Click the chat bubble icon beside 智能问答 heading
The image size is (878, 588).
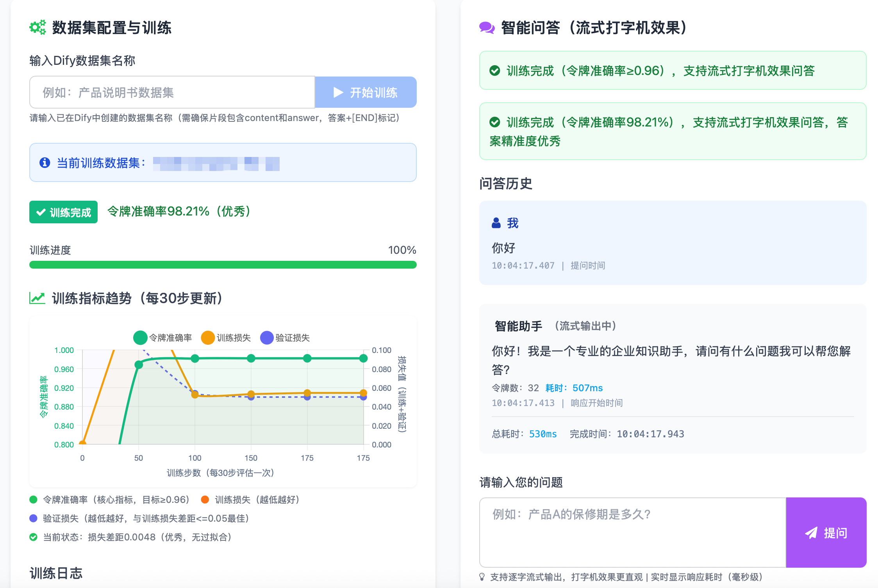[x=487, y=28]
